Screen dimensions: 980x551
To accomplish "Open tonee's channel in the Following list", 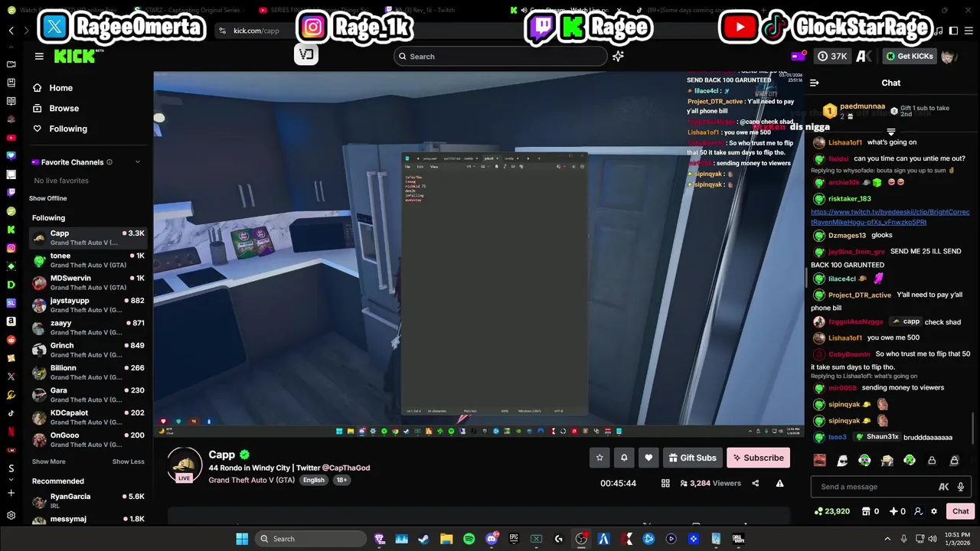I will pyautogui.click(x=88, y=260).
